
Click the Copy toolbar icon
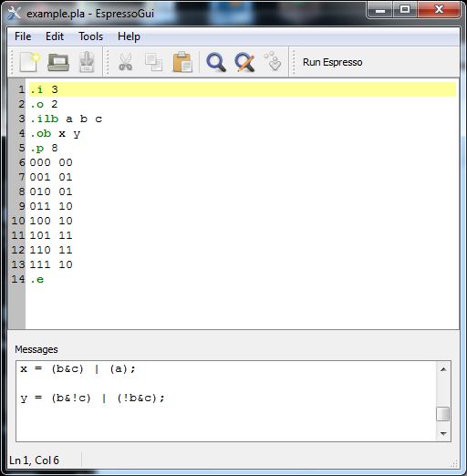(154, 62)
